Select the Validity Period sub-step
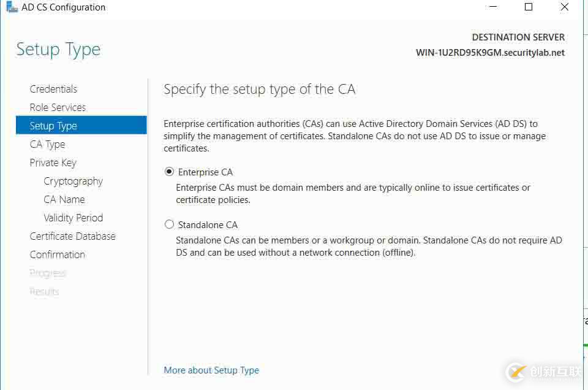This screenshot has width=588, height=390. pyautogui.click(x=73, y=218)
